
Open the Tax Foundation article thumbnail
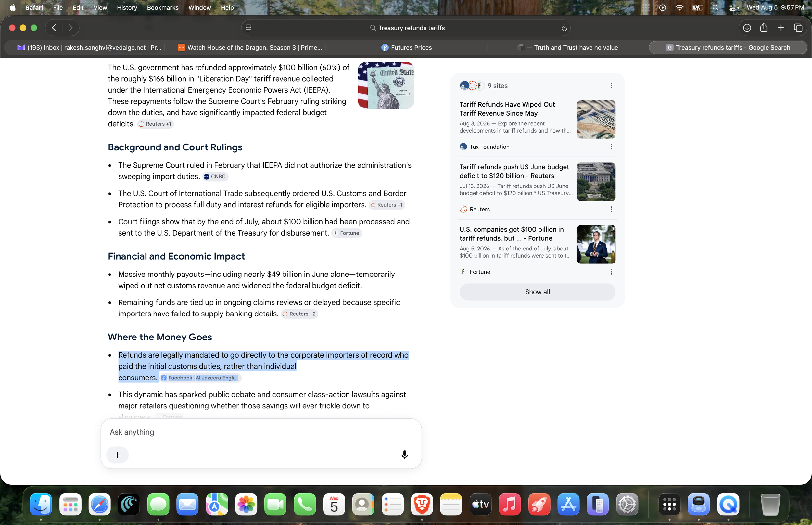click(x=596, y=119)
